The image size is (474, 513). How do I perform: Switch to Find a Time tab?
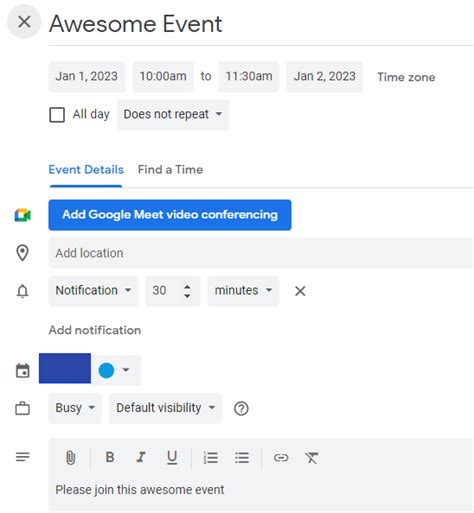pos(170,170)
